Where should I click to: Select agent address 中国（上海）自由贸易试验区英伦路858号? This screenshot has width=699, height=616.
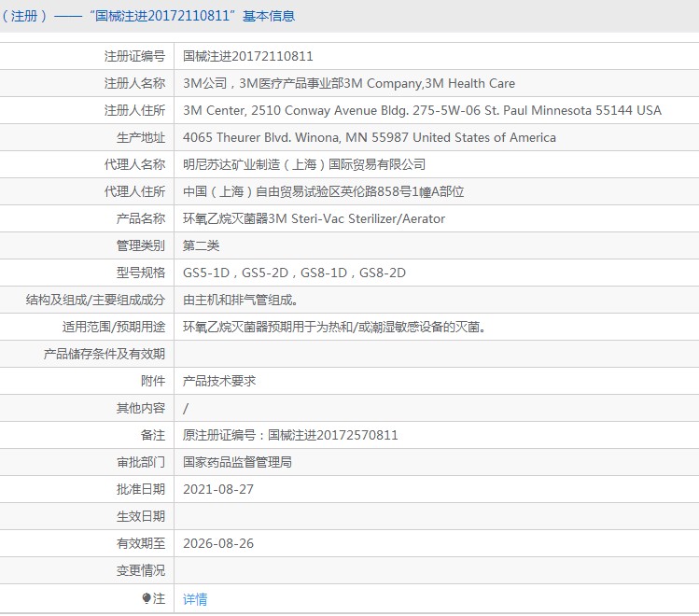298,191
